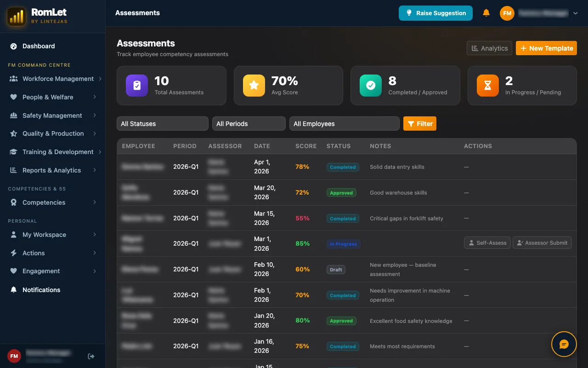Go to Dashboard in the sidebar
This screenshot has height=368, width=588.
[53, 46]
